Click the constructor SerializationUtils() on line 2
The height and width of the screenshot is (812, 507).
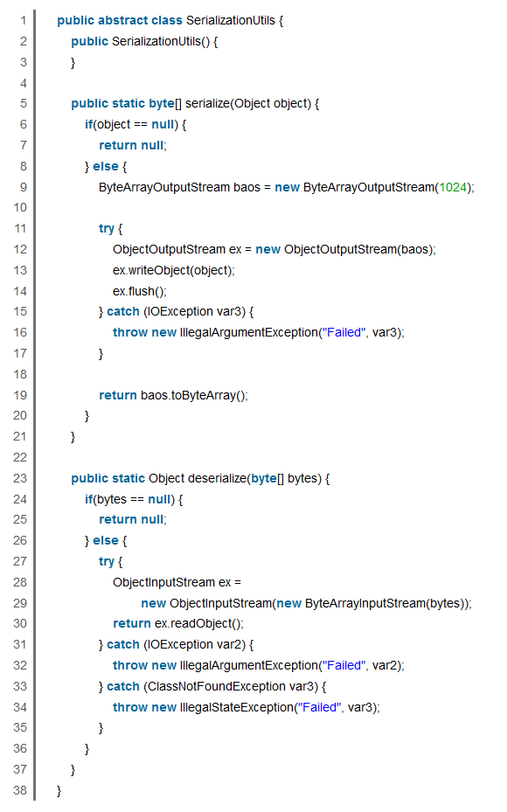(161, 41)
